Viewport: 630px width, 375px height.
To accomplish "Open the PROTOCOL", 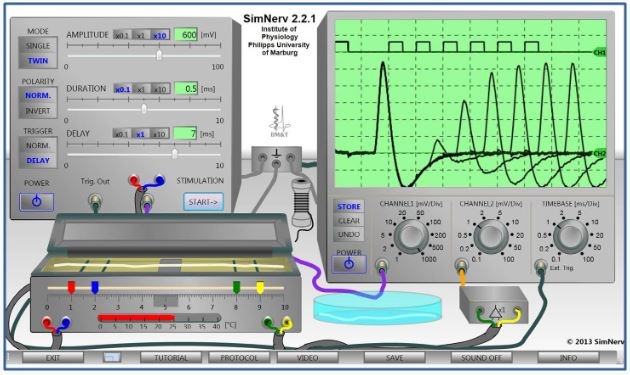I will tap(239, 357).
